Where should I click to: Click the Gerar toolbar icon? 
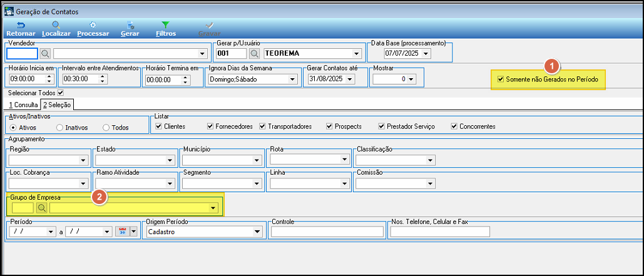point(130,25)
